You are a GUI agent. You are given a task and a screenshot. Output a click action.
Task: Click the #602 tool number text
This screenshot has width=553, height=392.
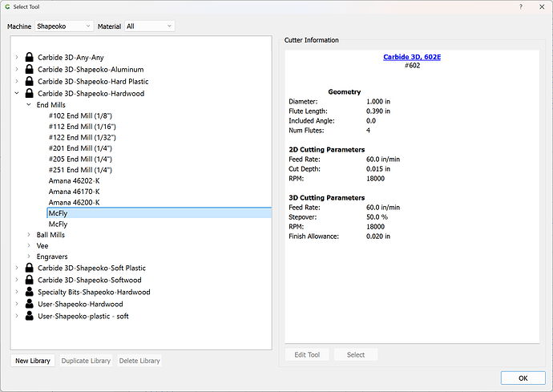tap(412, 65)
